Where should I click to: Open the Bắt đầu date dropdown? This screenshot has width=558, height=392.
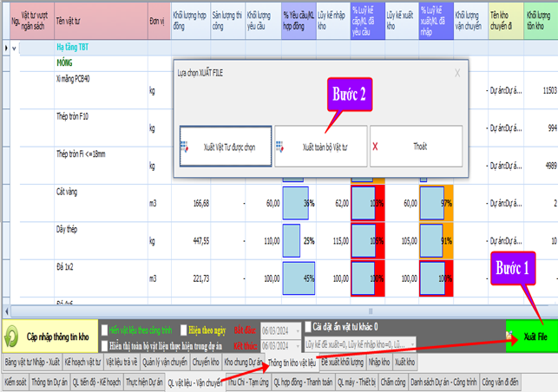pyautogui.click(x=297, y=330)
